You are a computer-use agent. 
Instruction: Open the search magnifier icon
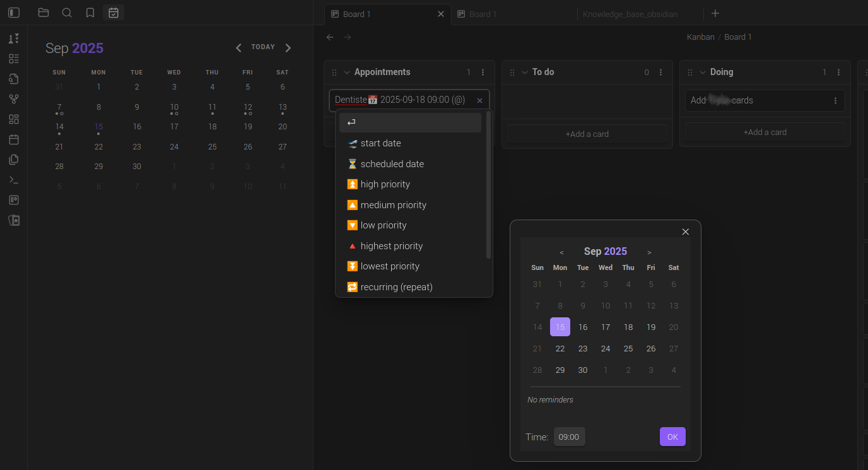tap(67, 13)
